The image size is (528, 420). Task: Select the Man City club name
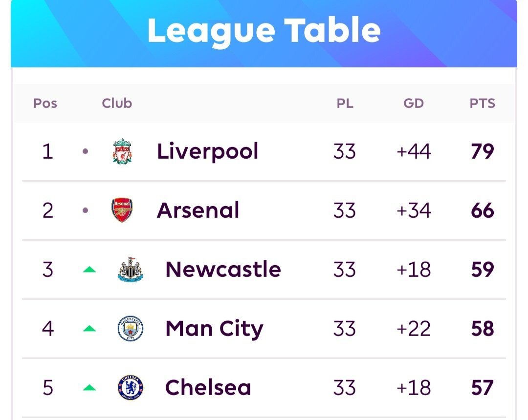pos(215,329)
